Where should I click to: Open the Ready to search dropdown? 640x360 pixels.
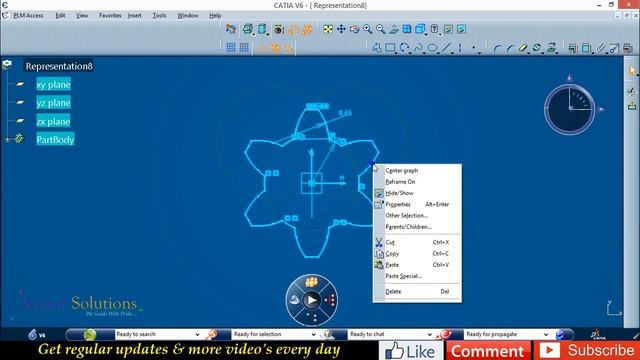pyautogui.click(x=198, y=334)
